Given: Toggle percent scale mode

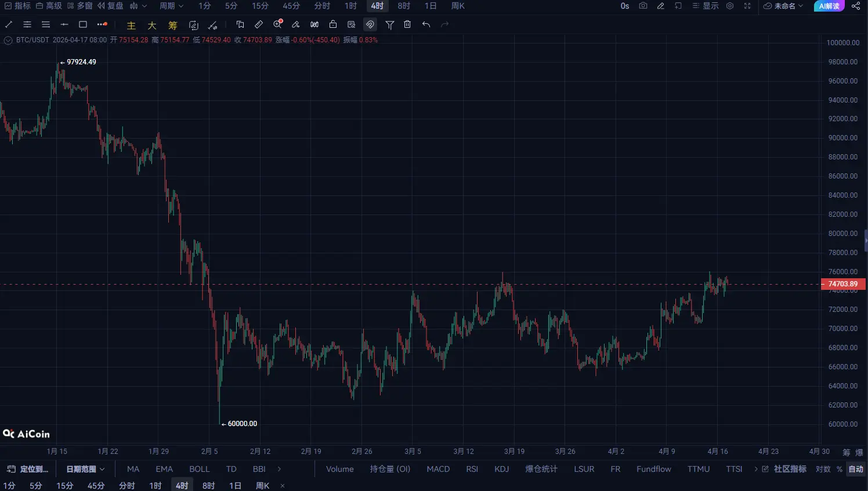Looking at the screenshot, I should click(x=840, y=469).
